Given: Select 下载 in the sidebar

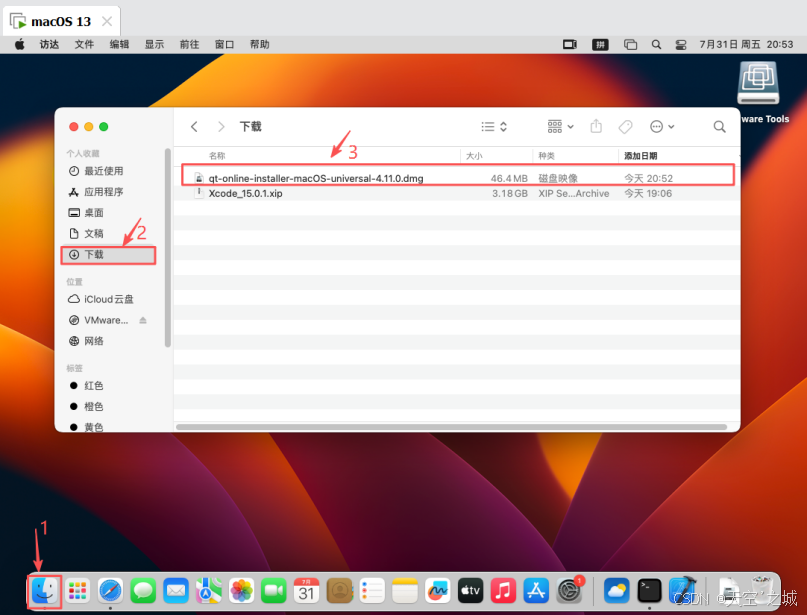Looking at the screenshot, I should pos(108,255).
